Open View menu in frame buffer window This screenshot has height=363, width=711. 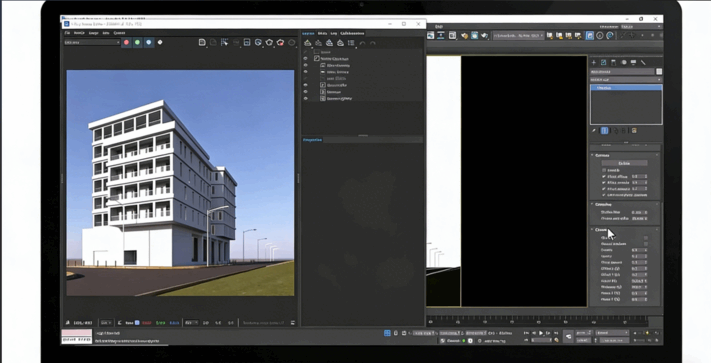point(106,33)
